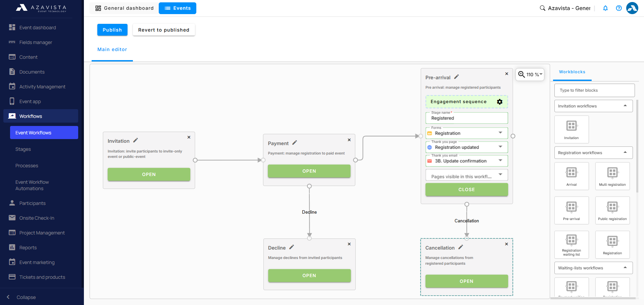
Task: Remove the Pre-arrival block with its X
Action: (507, 74)
